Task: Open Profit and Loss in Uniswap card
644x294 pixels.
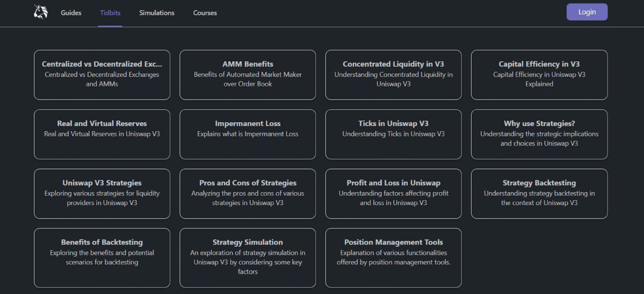Action: [393, 194]
